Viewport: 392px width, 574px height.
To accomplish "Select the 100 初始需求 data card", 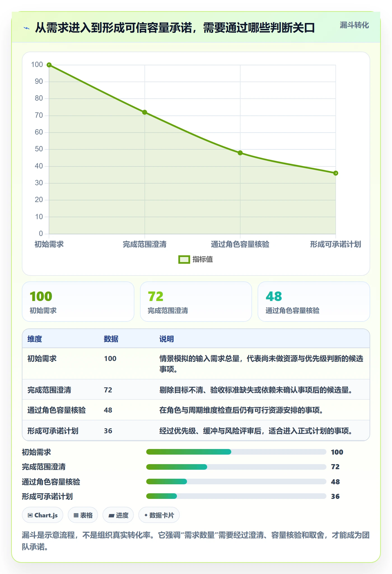I will click(x=78, y=302).
